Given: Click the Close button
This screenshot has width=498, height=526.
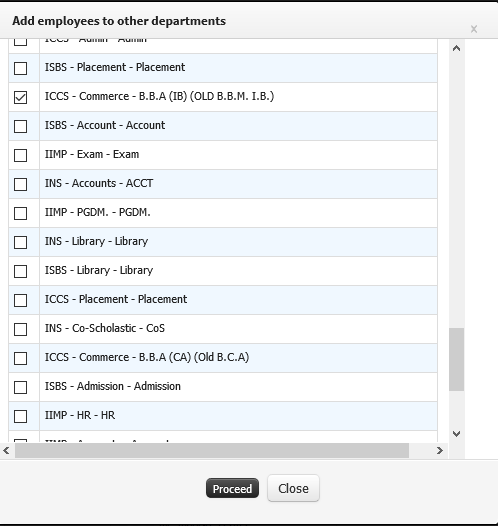Looking at the screenshot, I should pos(293,488).
